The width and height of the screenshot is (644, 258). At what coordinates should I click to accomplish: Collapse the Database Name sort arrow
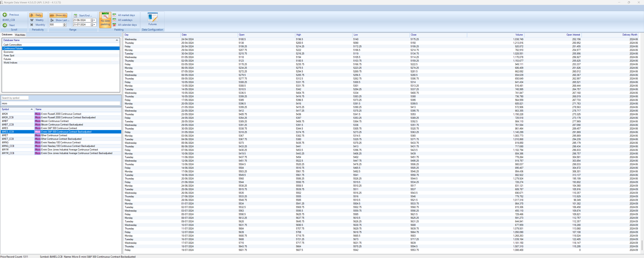(117, 40)
